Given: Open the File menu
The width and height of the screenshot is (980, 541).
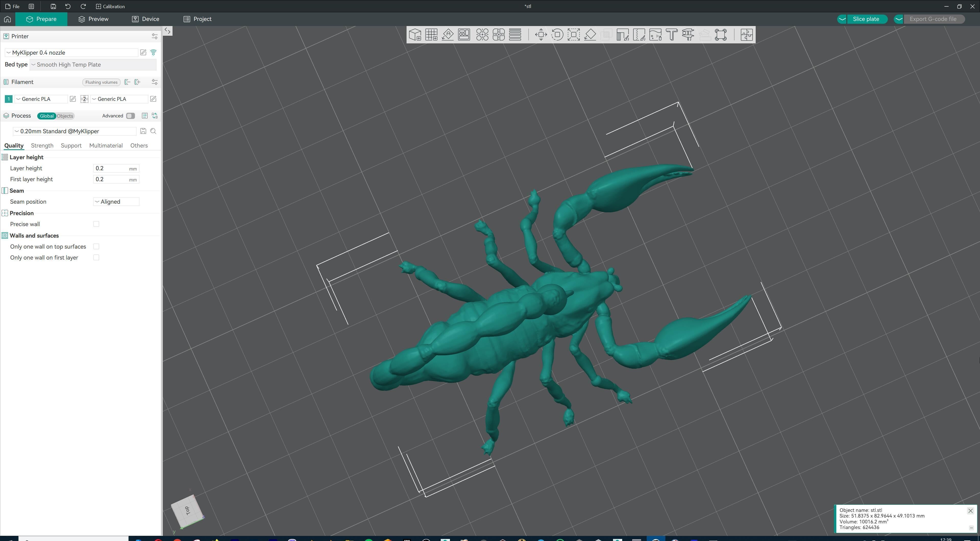Looking at the screenshot, I should coord(13,6).
